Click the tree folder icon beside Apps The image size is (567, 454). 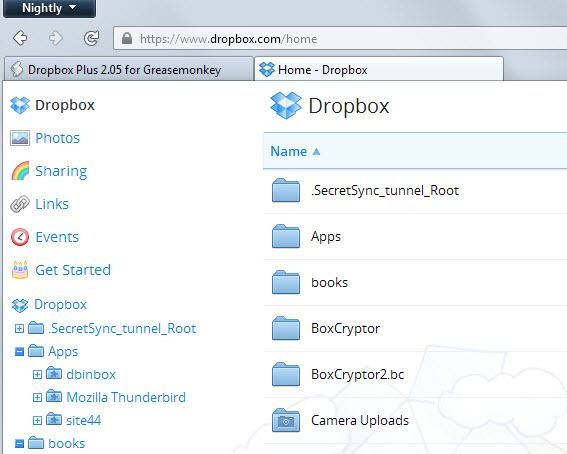[x=36, y=351]
